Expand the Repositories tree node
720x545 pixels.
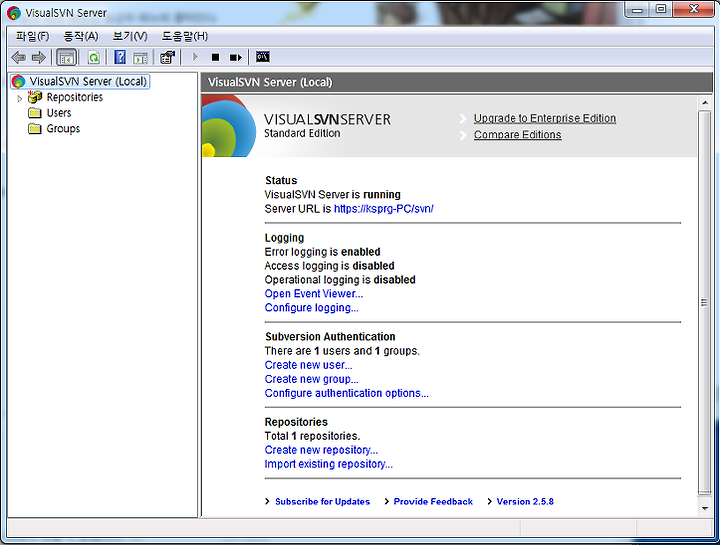click(x=19, y=98)
